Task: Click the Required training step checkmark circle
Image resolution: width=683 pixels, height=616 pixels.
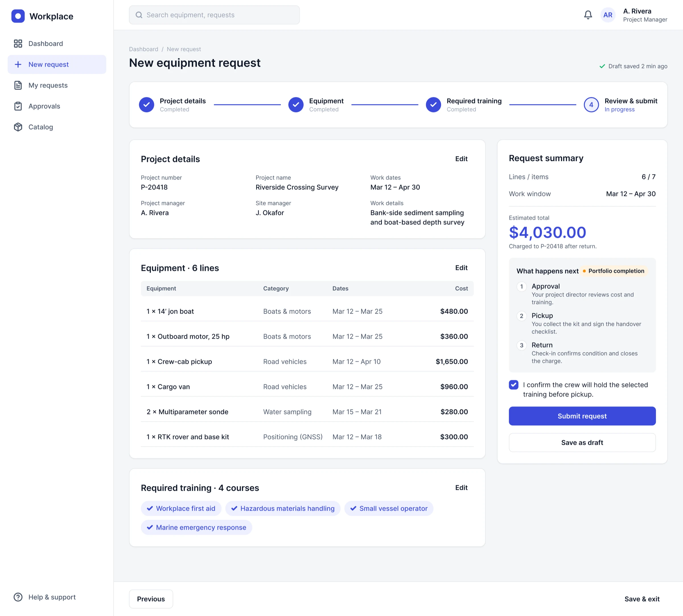Action: [433, 105]
